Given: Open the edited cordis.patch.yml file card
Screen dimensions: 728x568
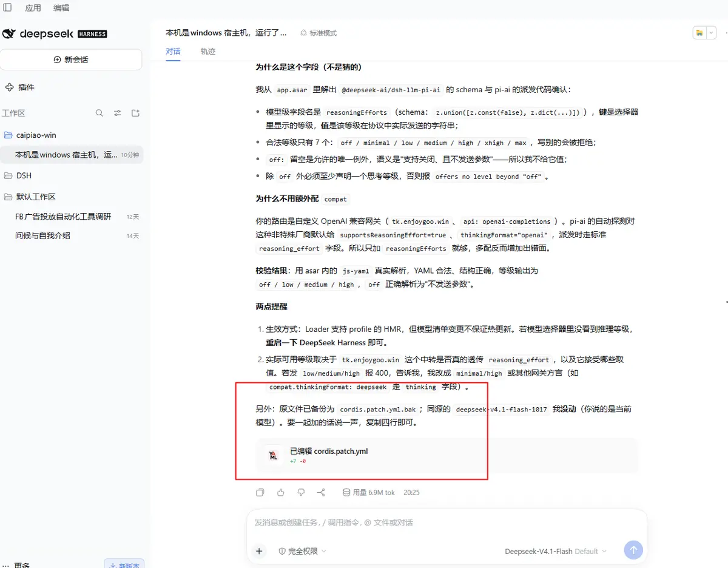Looking at the screenshot, I should [447, 455].
